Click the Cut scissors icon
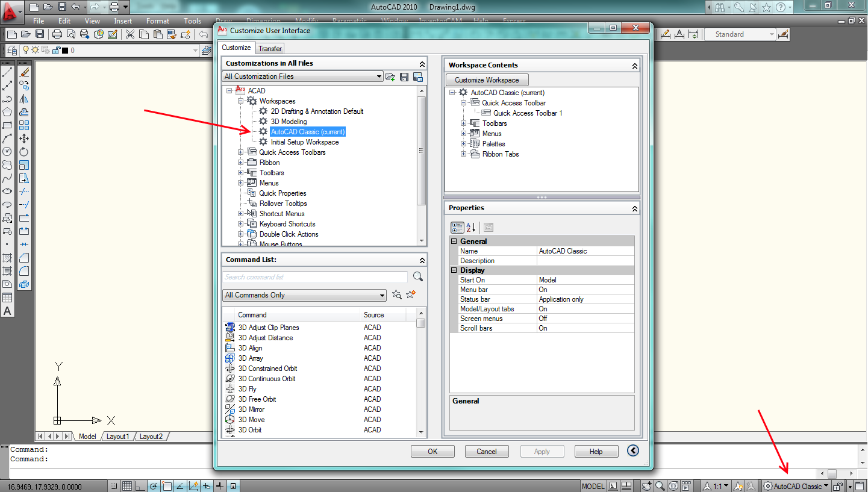The image size is (868, 492). point(130,34)
